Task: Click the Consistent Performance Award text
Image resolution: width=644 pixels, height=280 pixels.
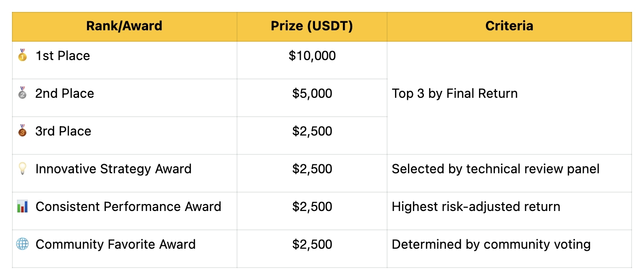Action: [128, 207]
